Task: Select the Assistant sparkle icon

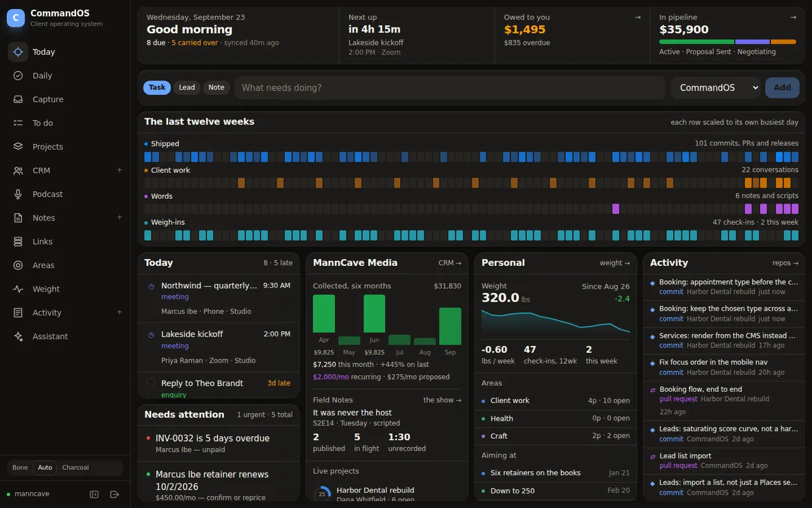Action: (18, 337)
